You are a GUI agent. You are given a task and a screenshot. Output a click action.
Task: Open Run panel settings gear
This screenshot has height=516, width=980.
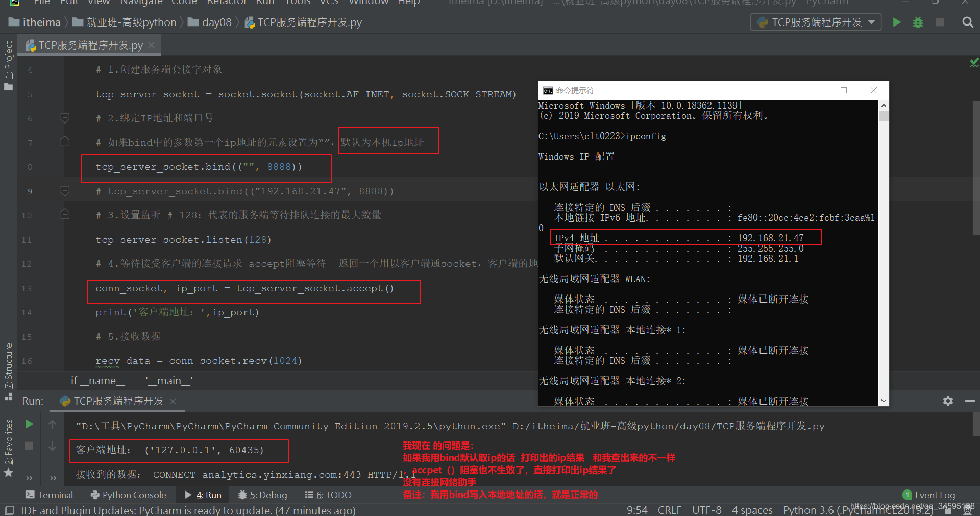(948, 401)
